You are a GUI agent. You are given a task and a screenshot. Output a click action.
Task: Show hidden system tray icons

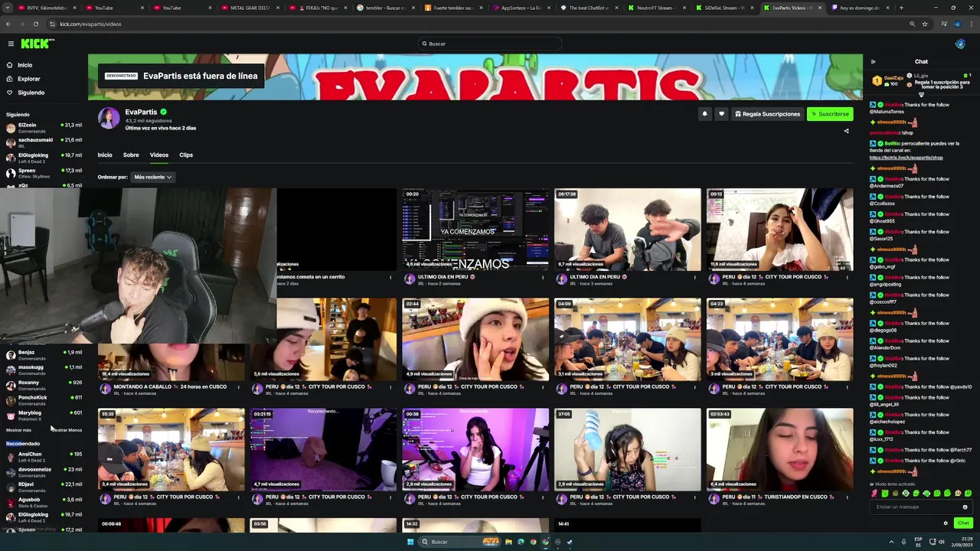[890, 542]
